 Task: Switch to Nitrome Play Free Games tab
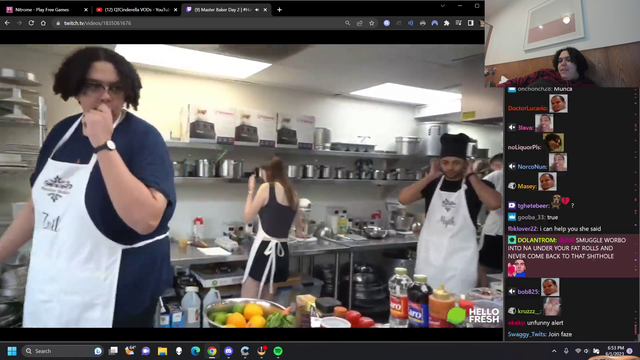pos(45,9)
